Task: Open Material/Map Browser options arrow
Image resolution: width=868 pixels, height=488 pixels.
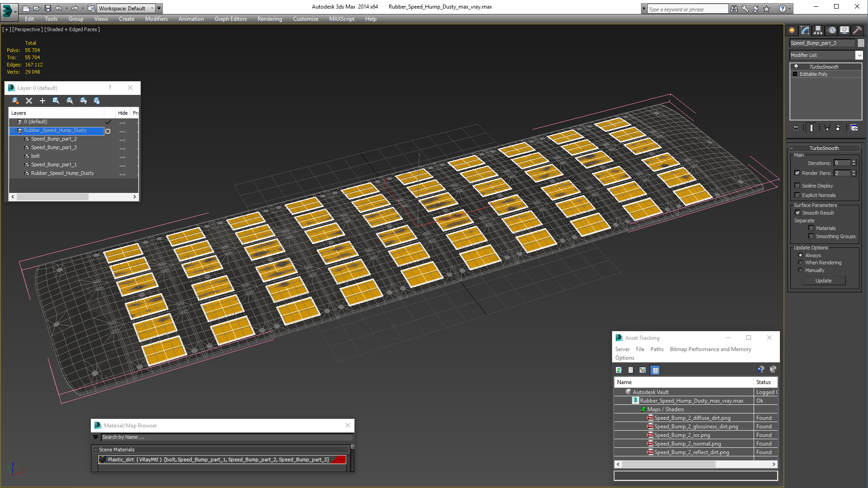Action: point(95,437)
